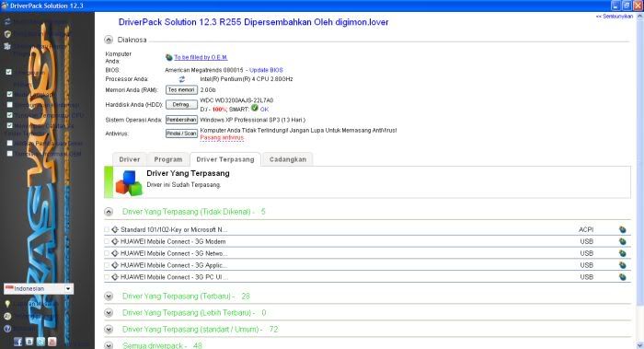Click the Pembersihan button
This screenshot has width=644, height=349.
coord(181,120)
